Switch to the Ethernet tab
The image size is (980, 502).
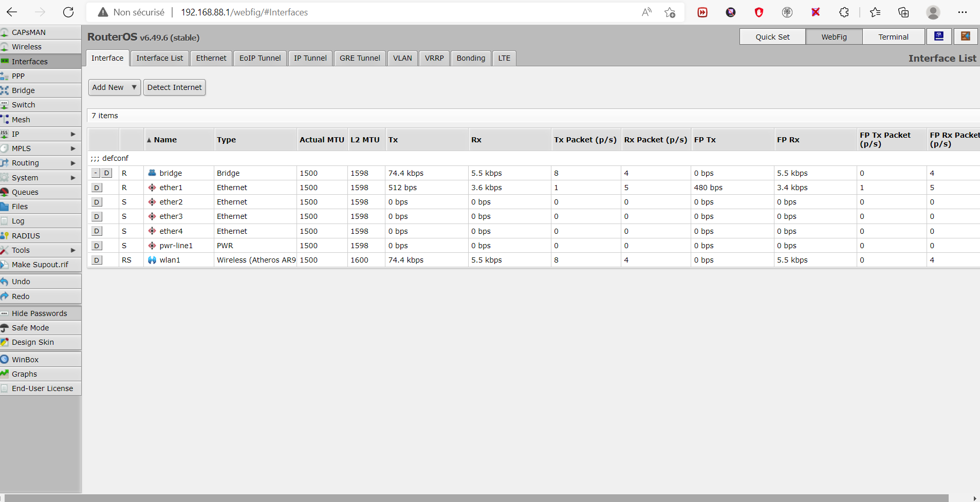pos(211,58)
